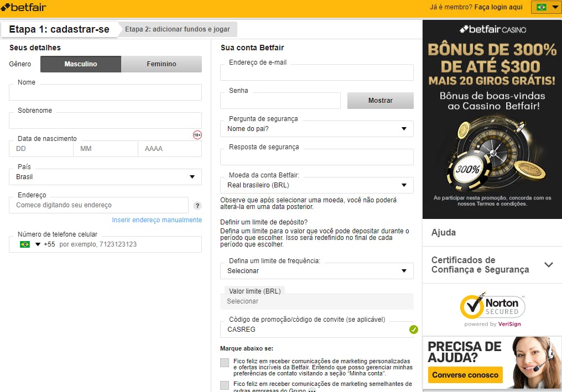Open the Brazil flag language selector
The width and height of the screenshot is (562, 392).
click(x=546, y=7)
